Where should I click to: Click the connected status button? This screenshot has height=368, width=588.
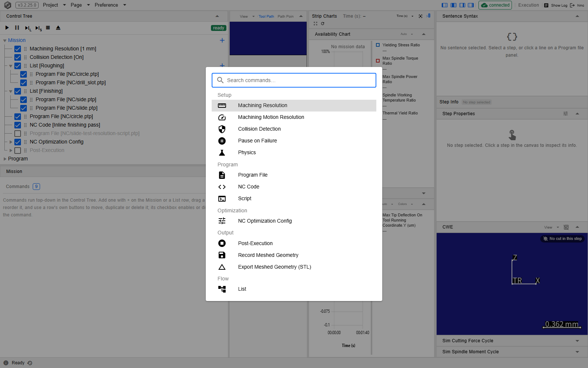point(495,5)
